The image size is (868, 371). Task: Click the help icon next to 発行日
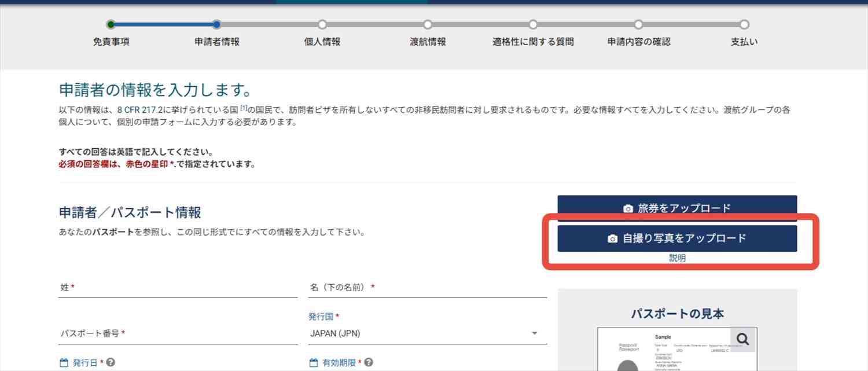pyautogui.click(x=111, y=362)
